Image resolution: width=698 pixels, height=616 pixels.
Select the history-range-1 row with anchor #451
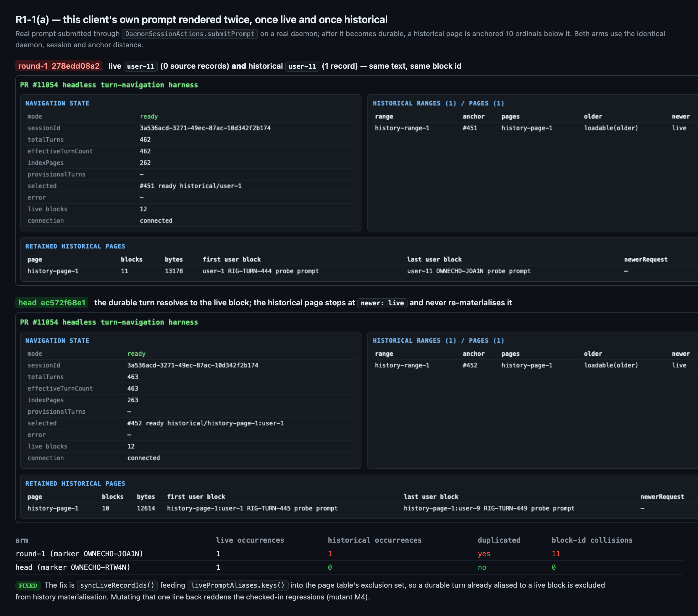(535, 128)
